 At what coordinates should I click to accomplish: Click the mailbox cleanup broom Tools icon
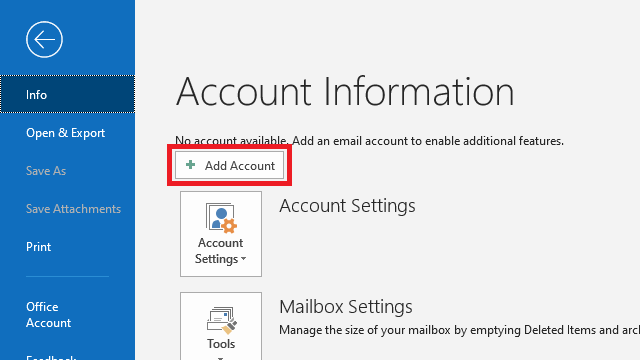point(221,320)
